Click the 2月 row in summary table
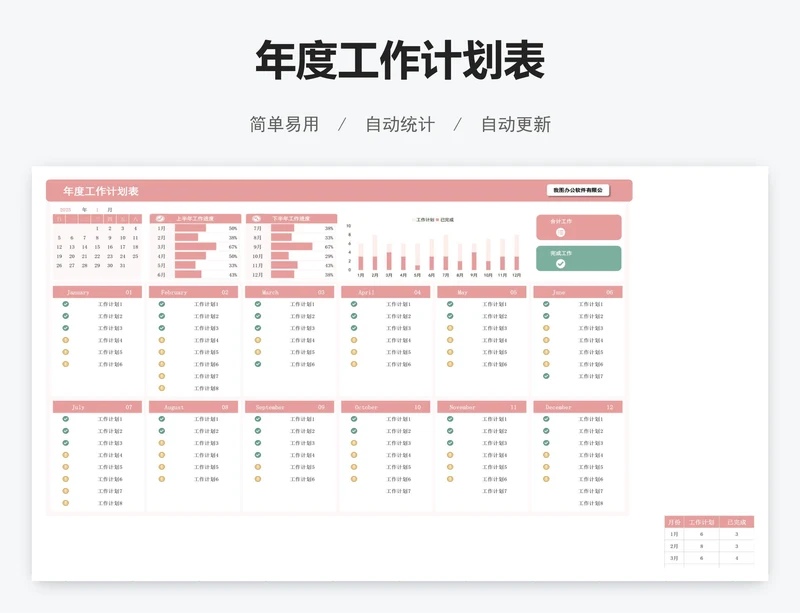Image resolution: width=800 pixels, height=613 pixels. (709, 546)
